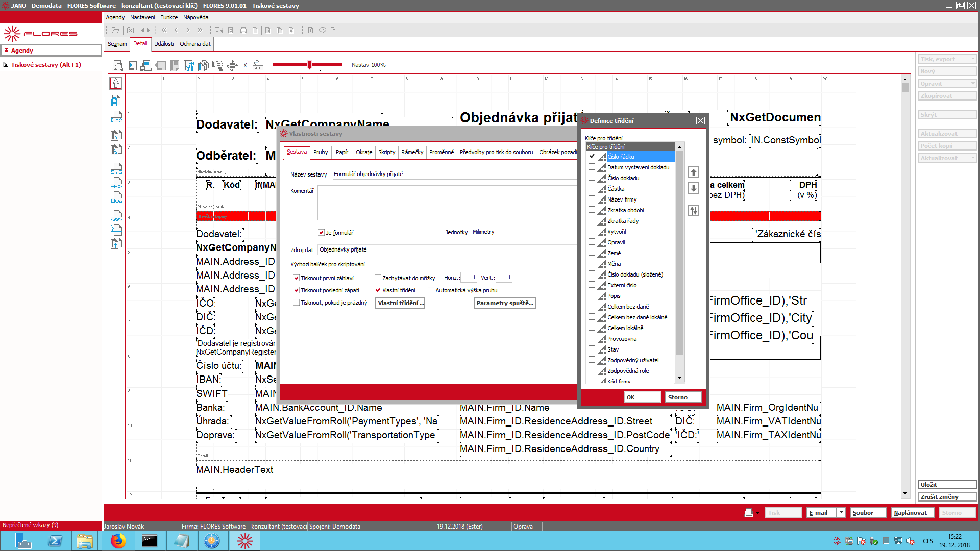Screen dimensions: 980x551
Task: Confirm sorting definition with OK button
Action: [x=642, y=397]
